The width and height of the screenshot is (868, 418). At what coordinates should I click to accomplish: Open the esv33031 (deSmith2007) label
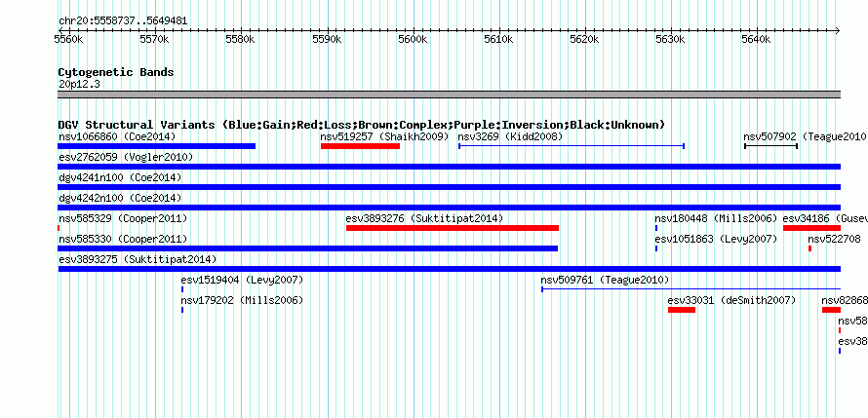[x=731, y=300]
